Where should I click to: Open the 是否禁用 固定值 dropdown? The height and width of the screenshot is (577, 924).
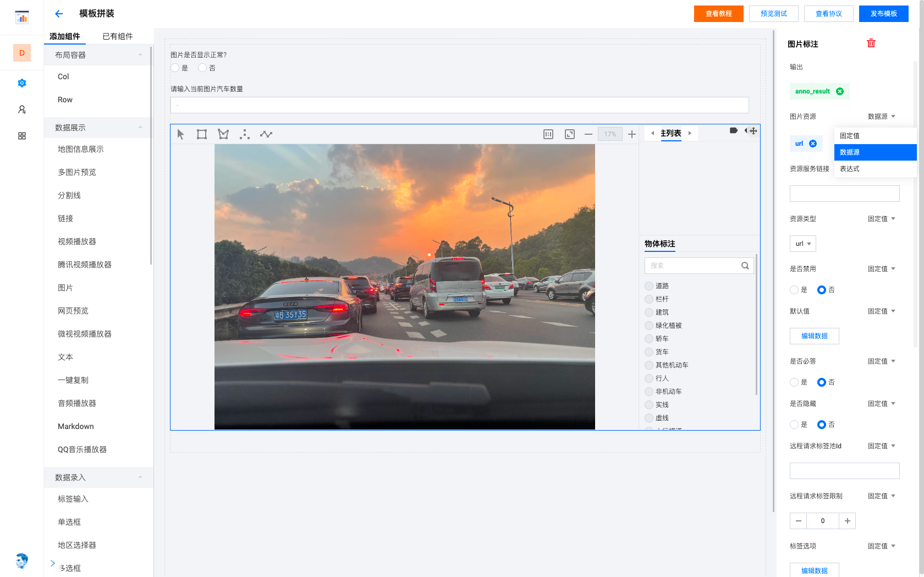[x=882, y=269]
